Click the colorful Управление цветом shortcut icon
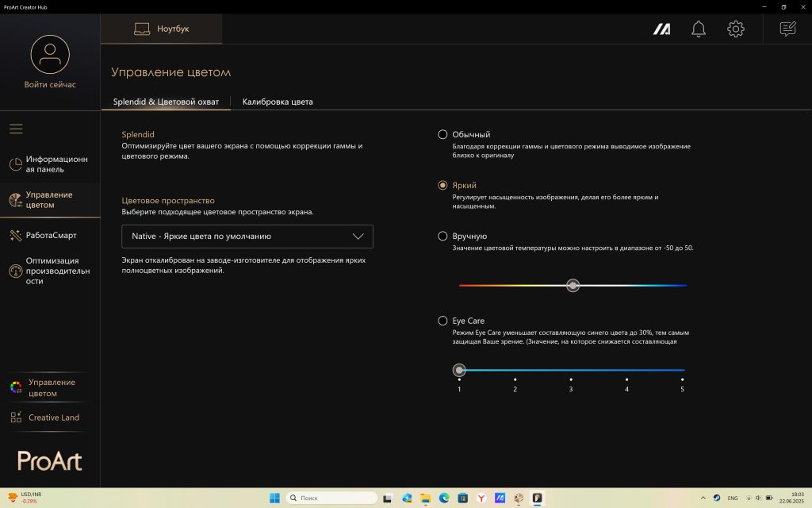This screenshot has height=508, width=812. tap(16, 387)
